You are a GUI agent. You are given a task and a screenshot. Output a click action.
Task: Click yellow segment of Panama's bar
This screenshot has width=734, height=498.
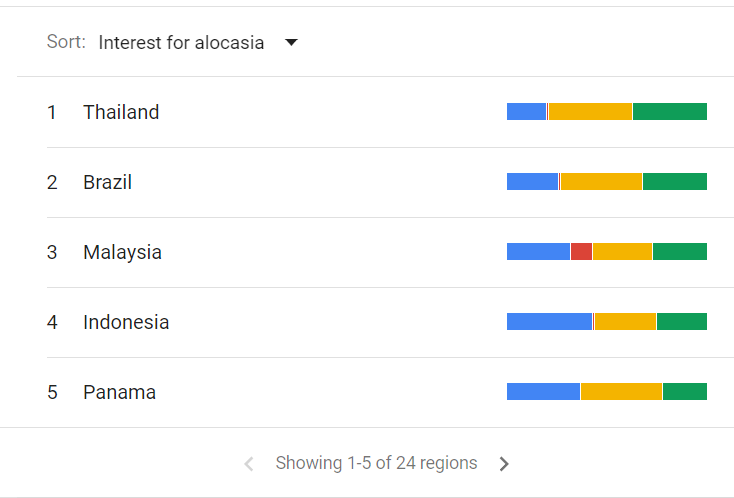[x=621, y=392]
